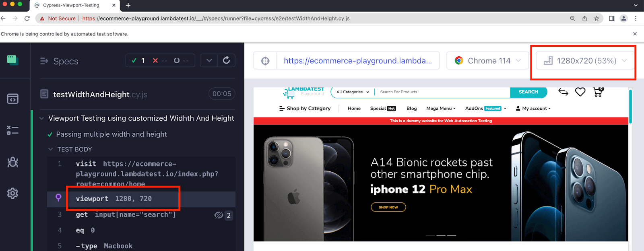
Task: Dismiss the automated test software banner
Action: coord(635,34)
